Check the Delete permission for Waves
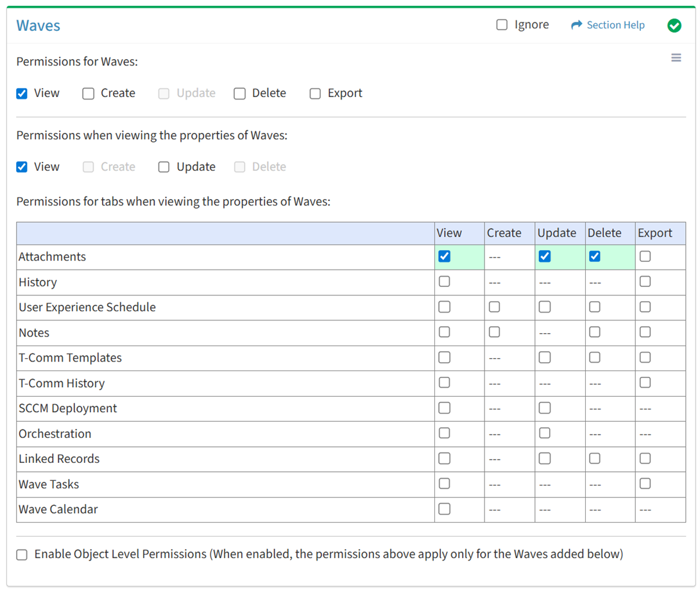 [240, 94]
